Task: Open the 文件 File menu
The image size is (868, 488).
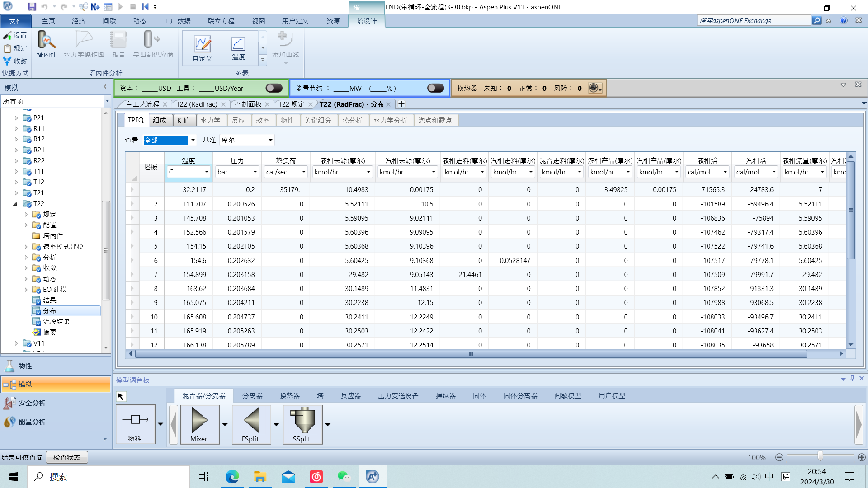Action: (x=16, y=21)
